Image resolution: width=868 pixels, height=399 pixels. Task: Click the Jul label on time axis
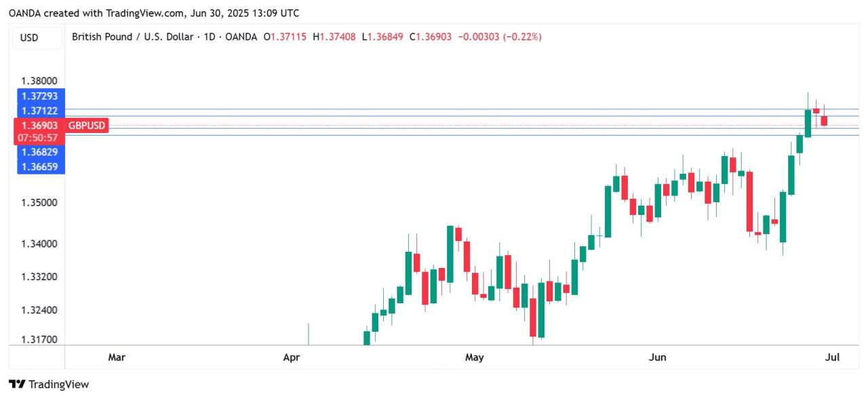click(833, 357)
